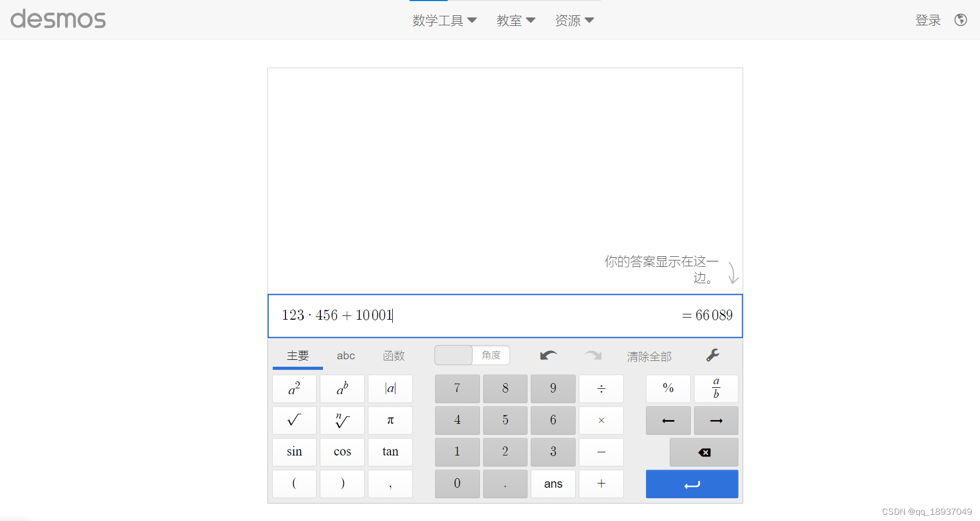This screenshot has width=980, height=521.
Task: Click the number 1 key
Action: [457, 452]
